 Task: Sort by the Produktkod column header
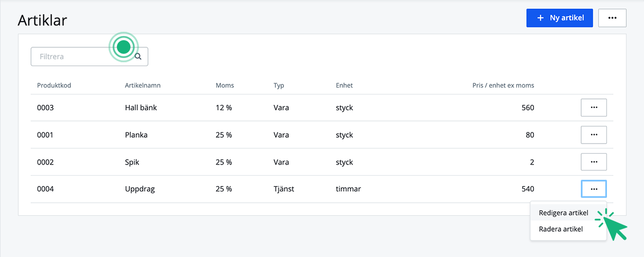54,85
